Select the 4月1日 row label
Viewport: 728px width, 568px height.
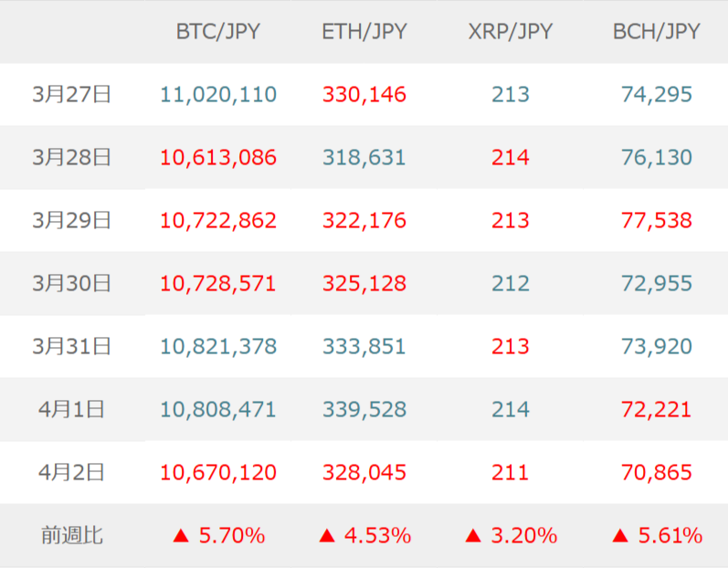pyautogui.click(x=71, y=409)
